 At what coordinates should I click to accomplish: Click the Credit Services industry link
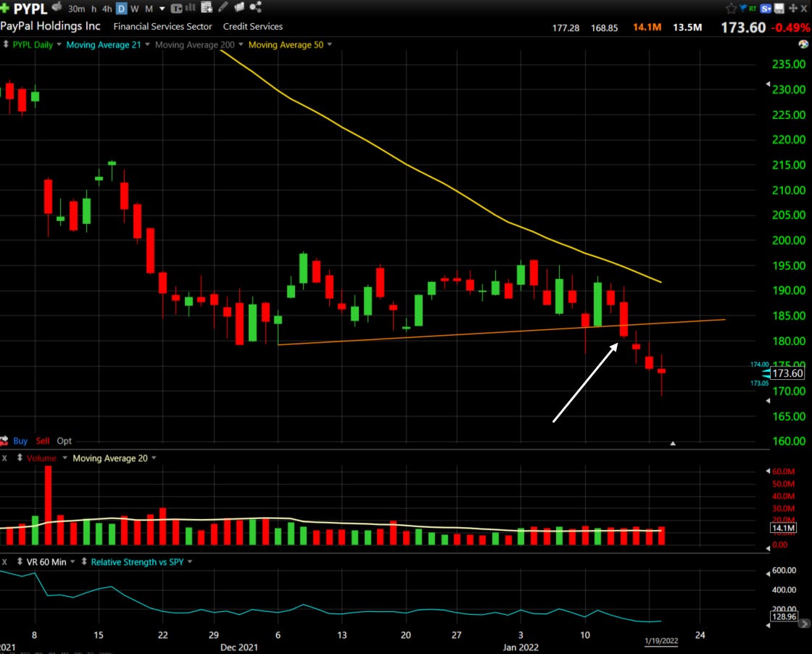[253, 26]
